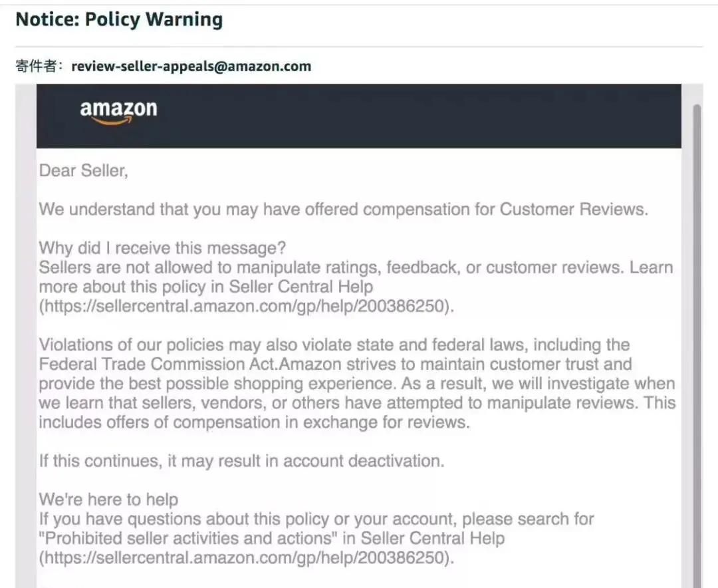718x588 pixels.
Task: Click the email body vertical scrollbar
Action: tap(697, 333)
